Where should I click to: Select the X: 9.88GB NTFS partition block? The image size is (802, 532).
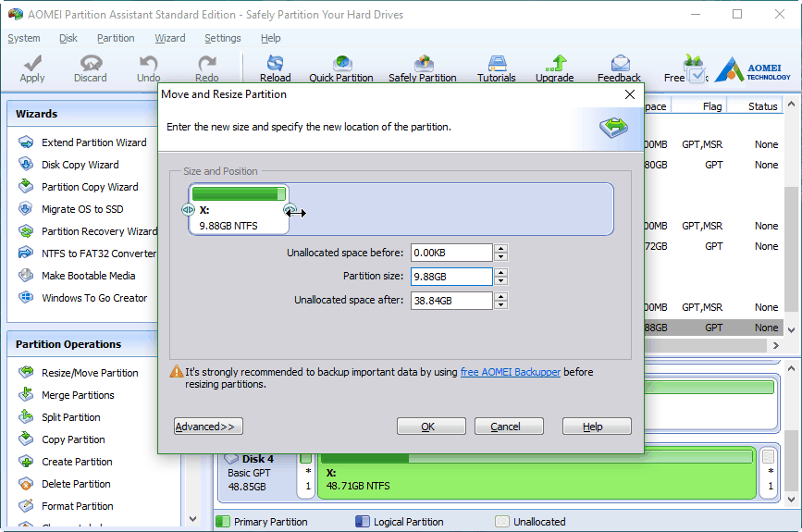click(239, 210)
